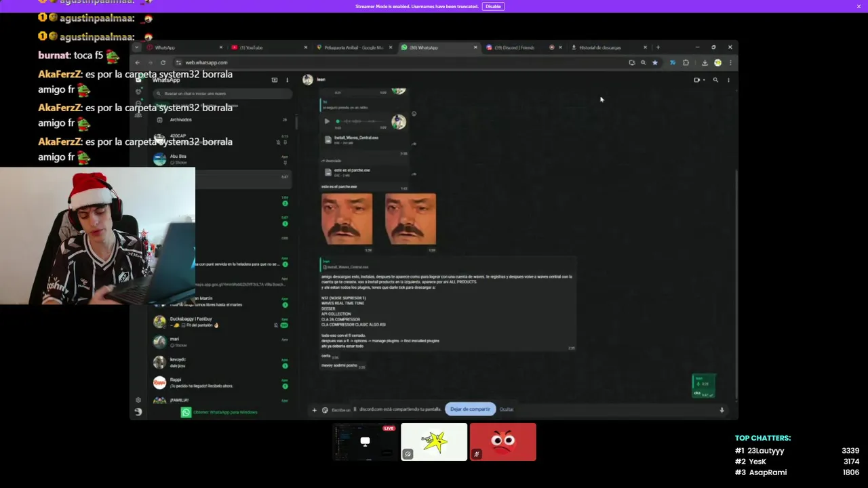Open the left Risitas meme sticker
The image size is (868, 488).
click(347, 219)
